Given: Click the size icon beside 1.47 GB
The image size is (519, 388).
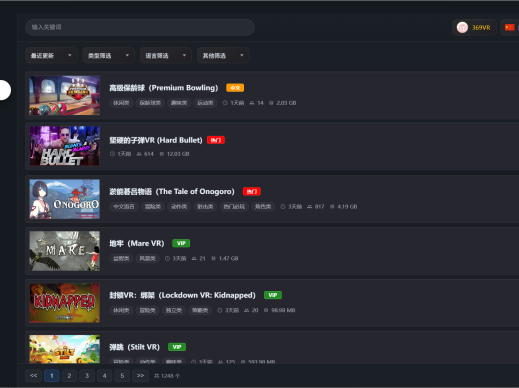Looking at the screenshot, I should 214,258.
